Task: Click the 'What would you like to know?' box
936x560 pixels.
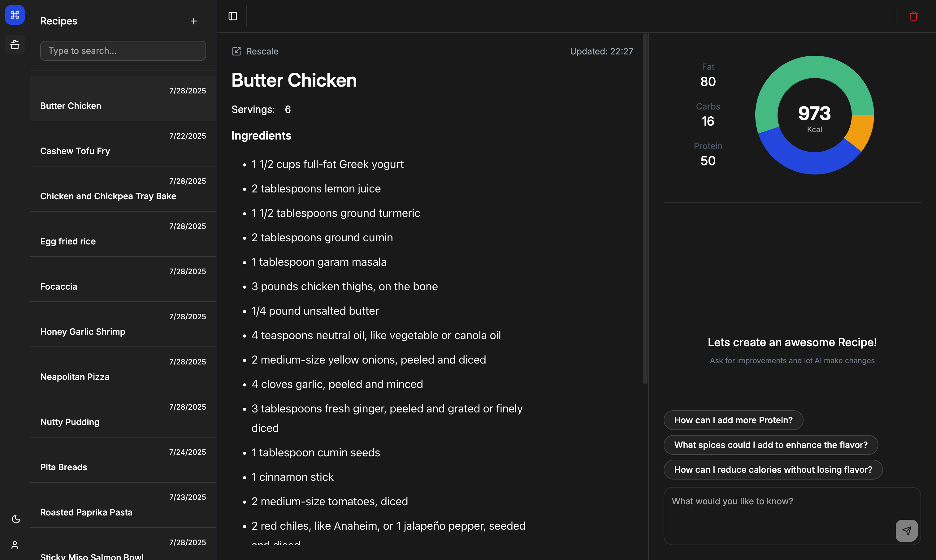Action: [x=792, y=516]
